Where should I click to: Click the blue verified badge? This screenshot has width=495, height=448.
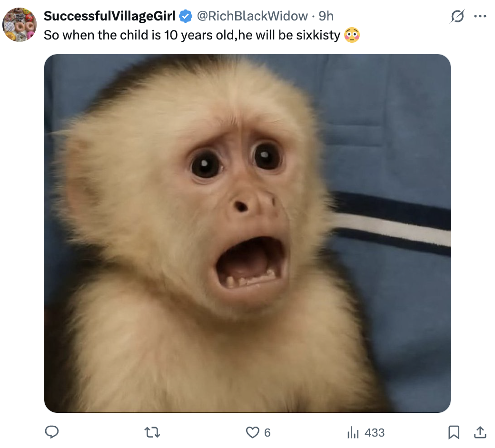pos(185,16)
